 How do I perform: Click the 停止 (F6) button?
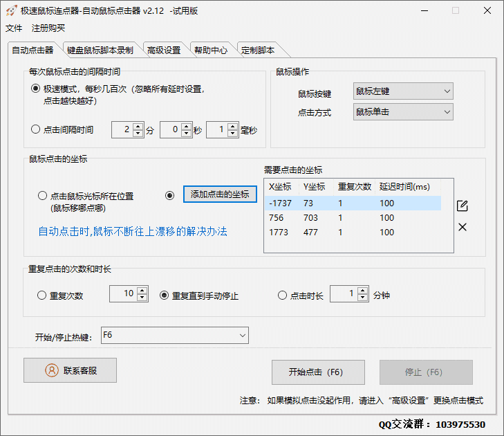[x=426, y=372]
